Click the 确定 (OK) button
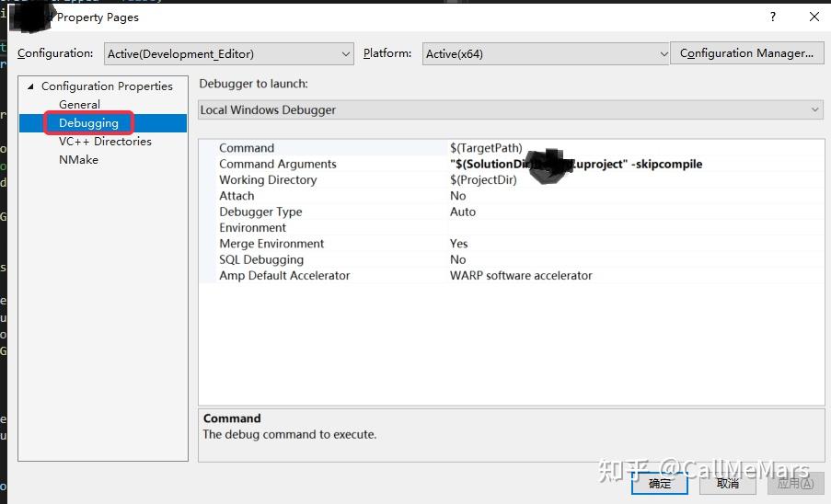 tap(660, 484)
